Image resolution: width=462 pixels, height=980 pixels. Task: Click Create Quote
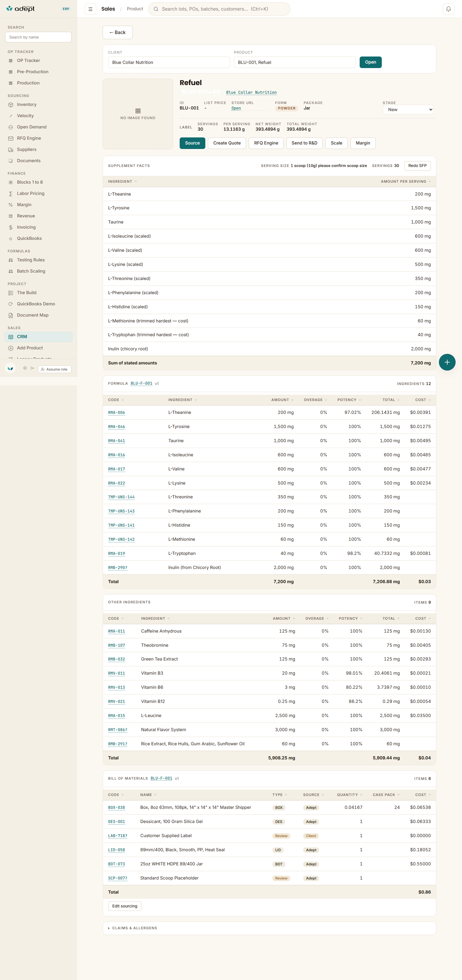227,143
